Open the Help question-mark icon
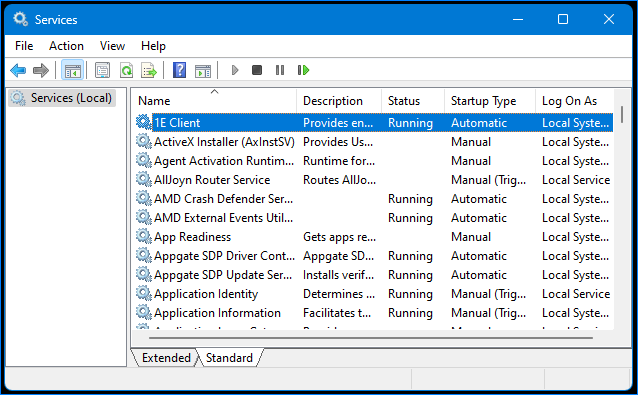 [x=179, y=70]
